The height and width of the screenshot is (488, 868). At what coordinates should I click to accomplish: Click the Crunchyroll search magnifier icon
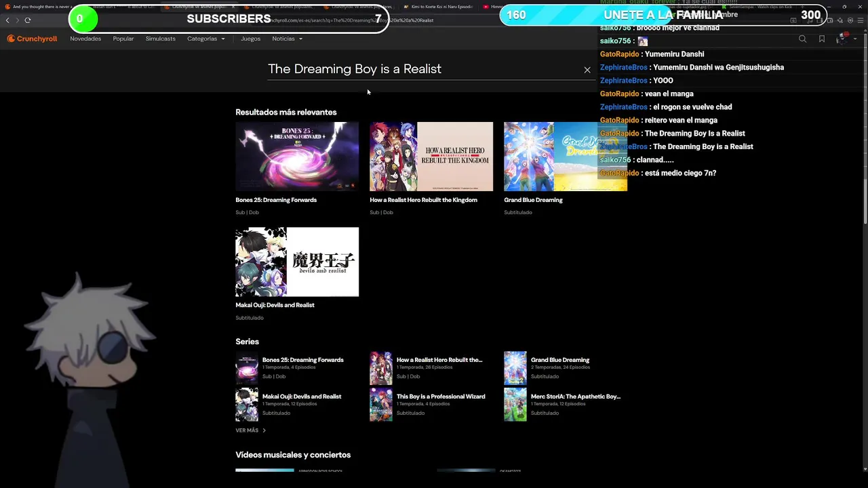pyautogui.click(x=802, y=39)
